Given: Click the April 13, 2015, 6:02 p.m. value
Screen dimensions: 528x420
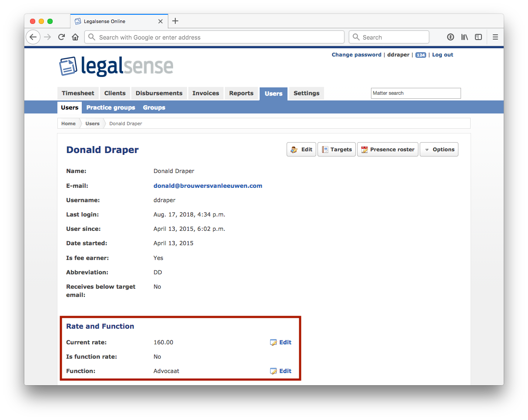Looking at the screenshot, I should coord(189,229).
